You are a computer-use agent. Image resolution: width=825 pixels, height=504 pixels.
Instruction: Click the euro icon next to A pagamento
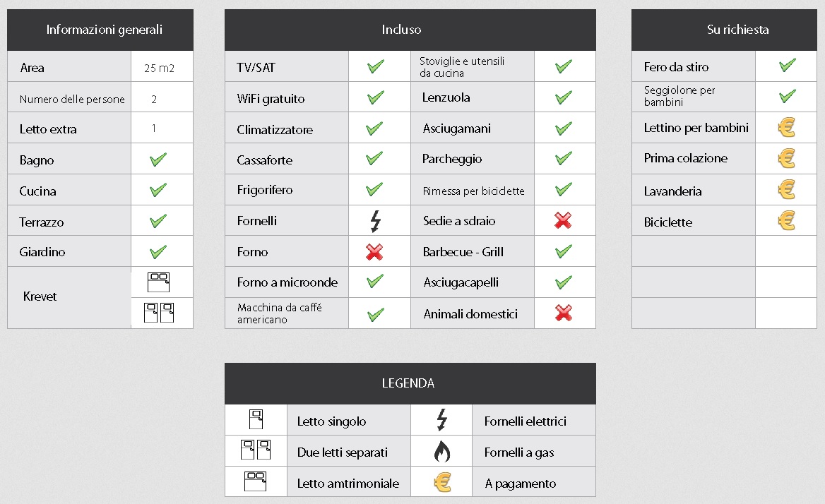coord(442,482)
